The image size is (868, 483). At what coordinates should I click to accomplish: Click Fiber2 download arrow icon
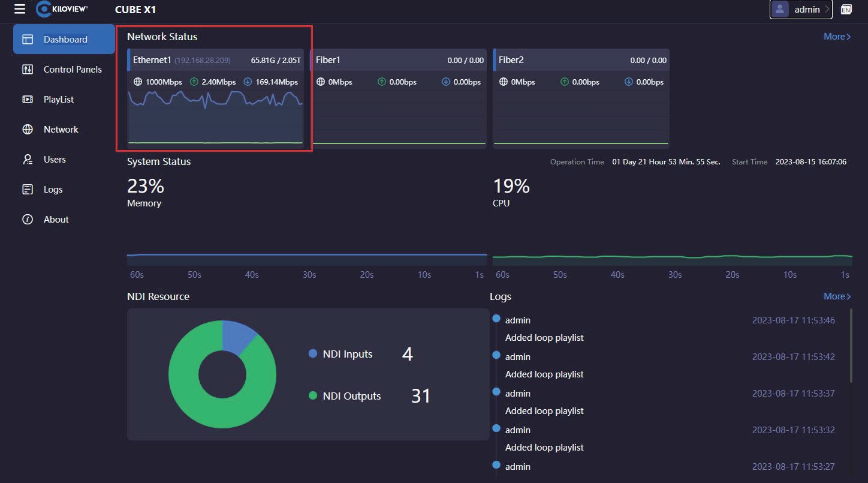click(x=629, y=82)
